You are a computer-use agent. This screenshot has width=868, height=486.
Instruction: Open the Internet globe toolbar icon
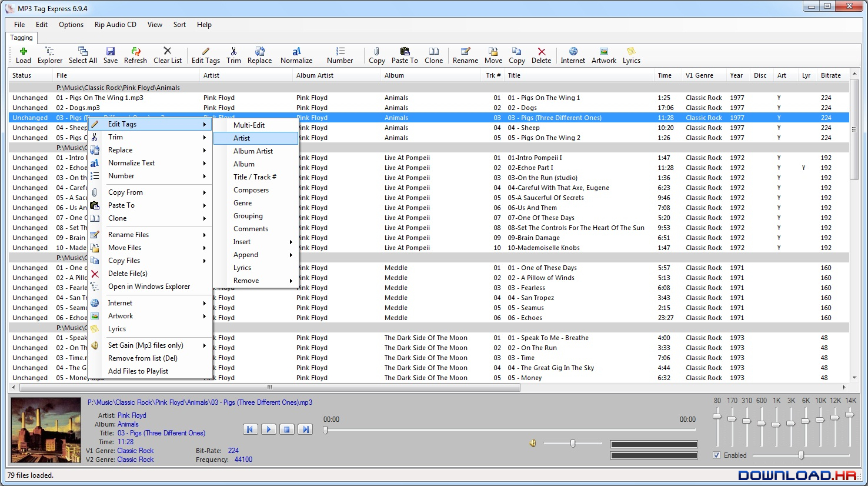point(573,55)
